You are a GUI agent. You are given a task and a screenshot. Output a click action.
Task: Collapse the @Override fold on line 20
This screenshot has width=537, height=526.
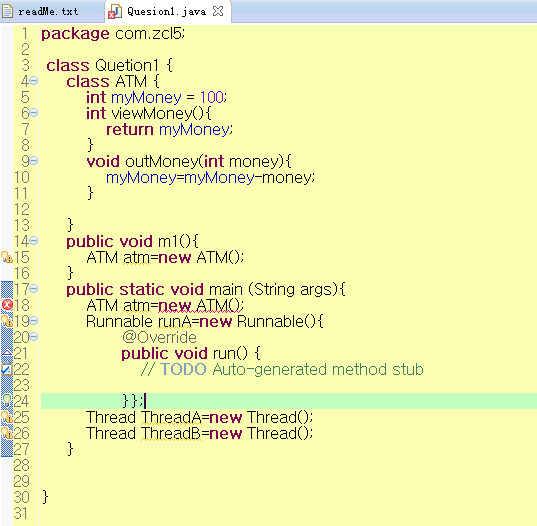point(34,337)
